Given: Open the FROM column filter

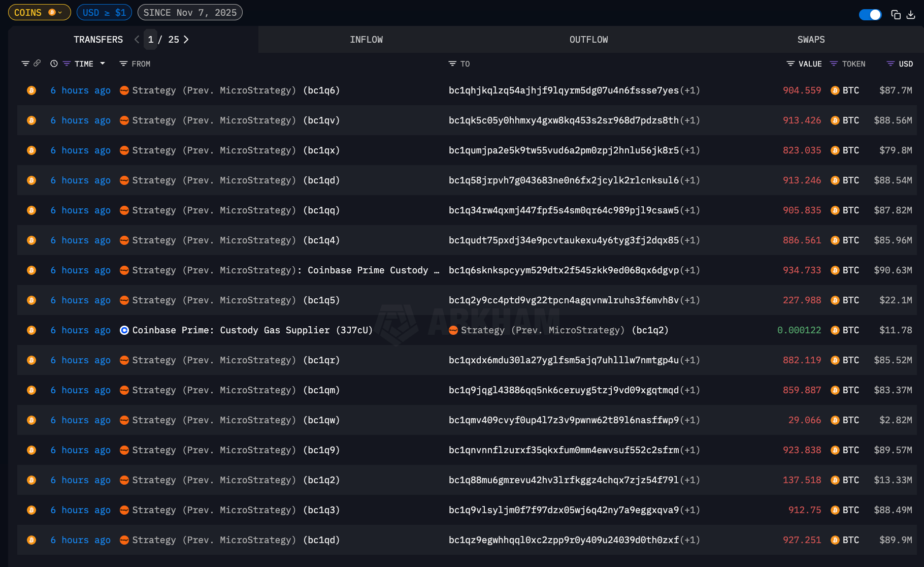Looking at the screenshot, I should (123, 64).
